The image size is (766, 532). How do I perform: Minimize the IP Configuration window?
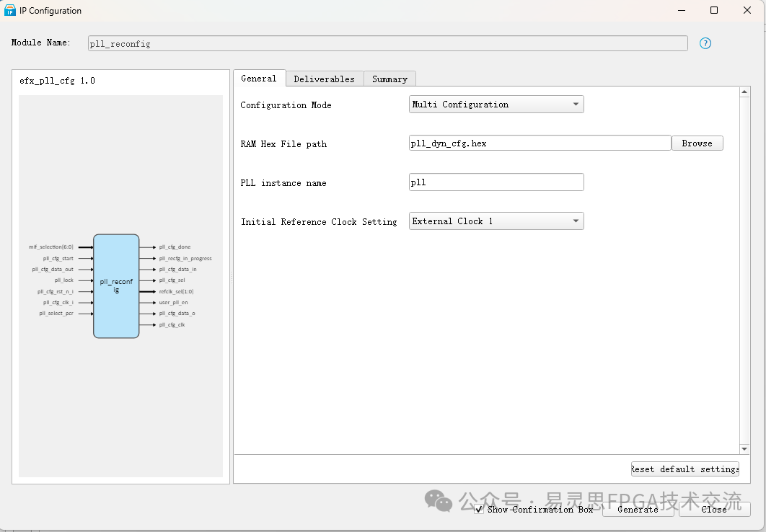click(x=680, y=10)
